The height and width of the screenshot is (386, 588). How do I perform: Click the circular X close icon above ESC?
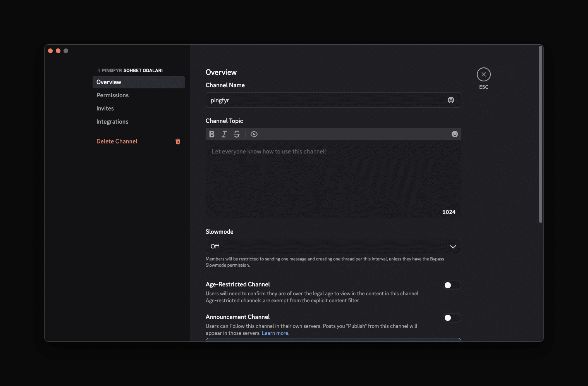(x=483, y=74)
